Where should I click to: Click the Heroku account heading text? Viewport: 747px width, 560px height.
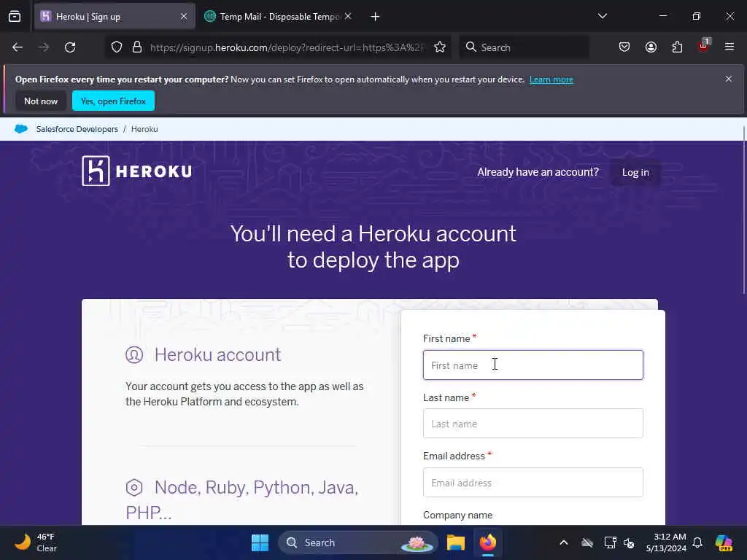click(217, 355)
